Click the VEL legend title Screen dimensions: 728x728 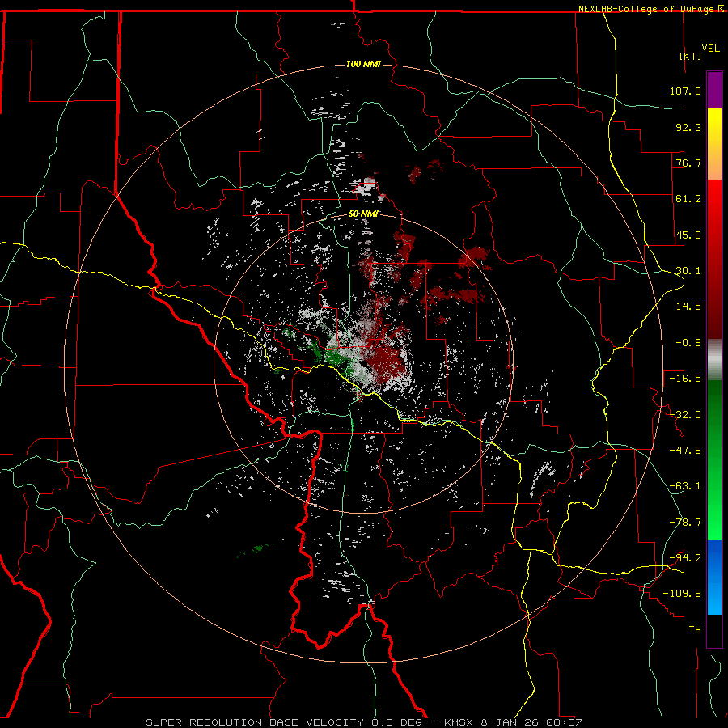point(710,48)
